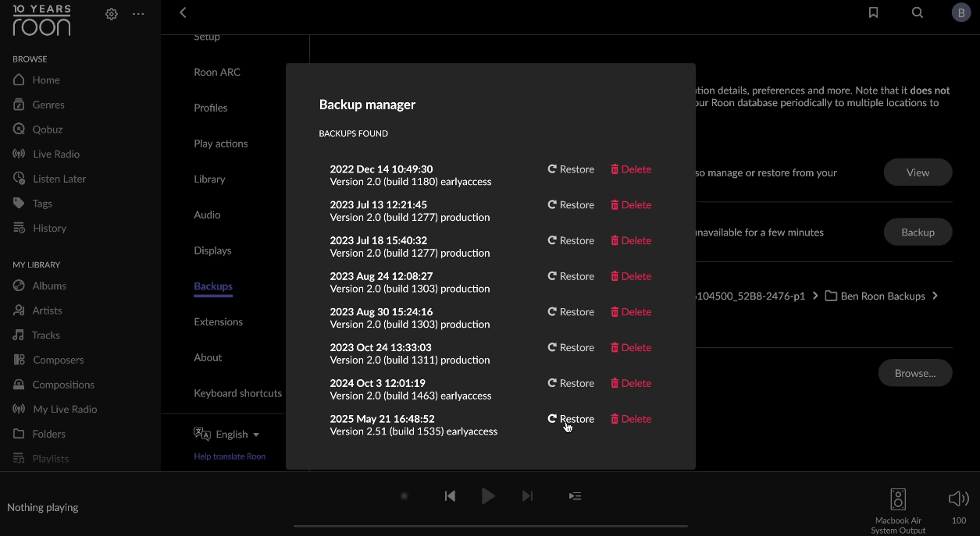Open Extensions settings tab
The width and height of the screenshot is (980, 536).
(219, 321)
